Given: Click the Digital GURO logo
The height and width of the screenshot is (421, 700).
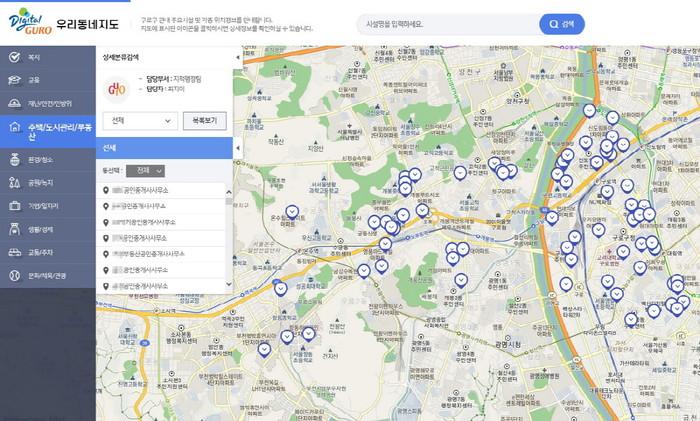Looking at the screenshot, I should (x=30, y=21).
